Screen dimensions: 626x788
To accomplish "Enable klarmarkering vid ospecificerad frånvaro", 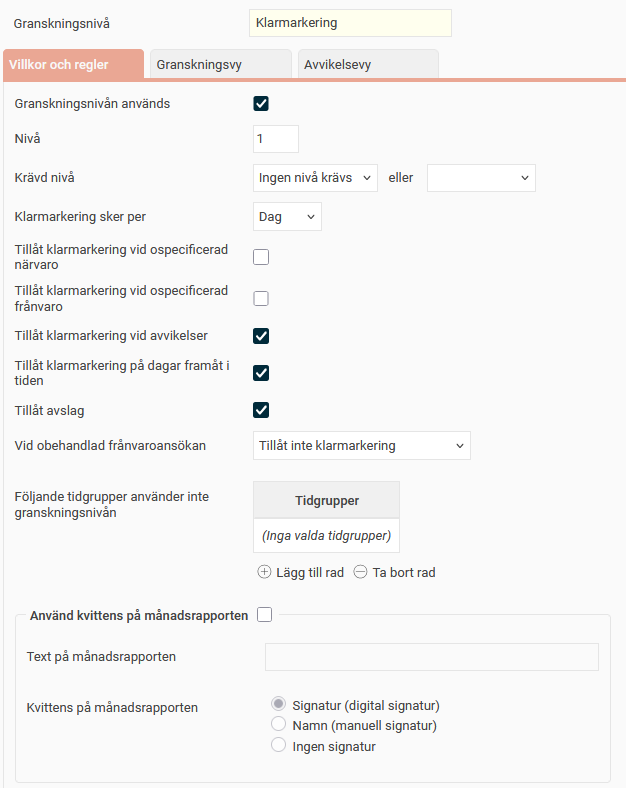I will click(x=261, y=298).
